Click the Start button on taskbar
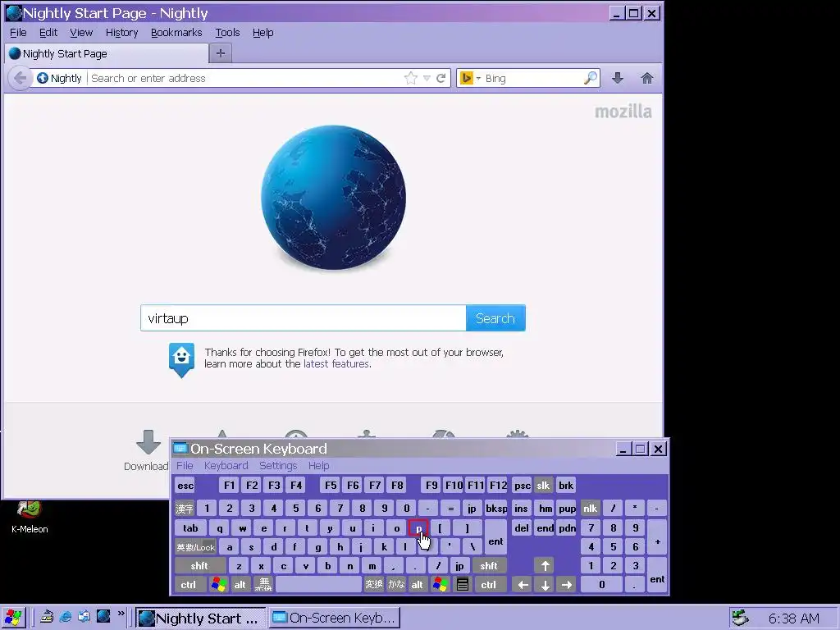The width and height of the screenshot is (840, 630). (13, 618)
